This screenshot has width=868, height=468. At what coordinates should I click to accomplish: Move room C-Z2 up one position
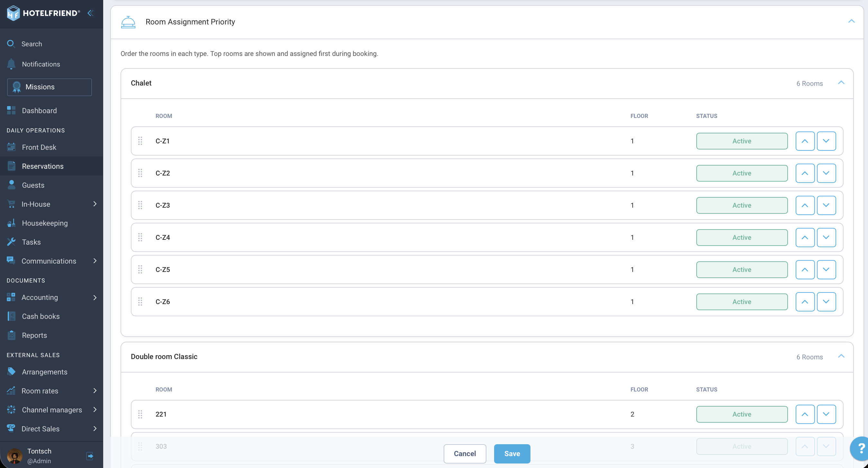coord(805,173)
